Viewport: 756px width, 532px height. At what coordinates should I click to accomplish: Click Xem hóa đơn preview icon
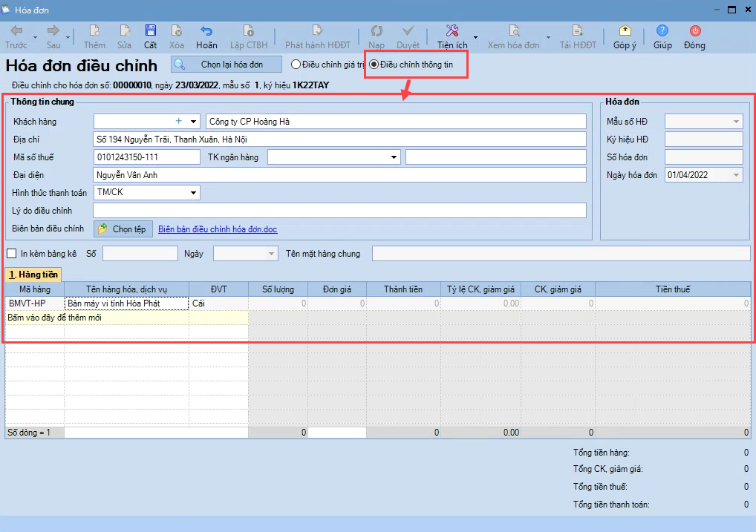513,37
